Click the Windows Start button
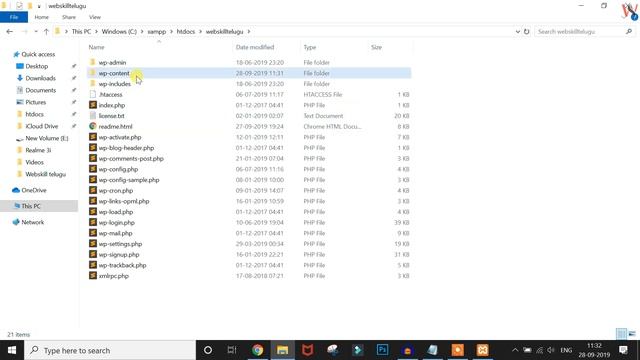This screenshot has height=360, width=640. 12,350
